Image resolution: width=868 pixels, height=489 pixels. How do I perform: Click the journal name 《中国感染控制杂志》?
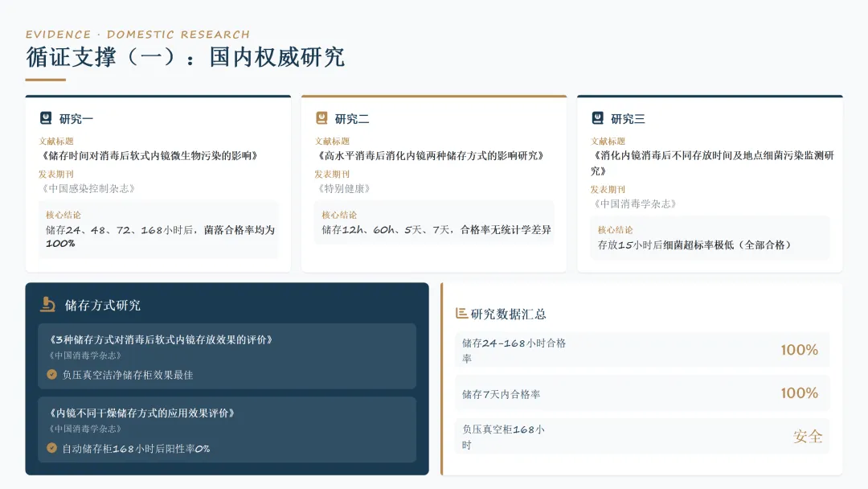(88, 188)
